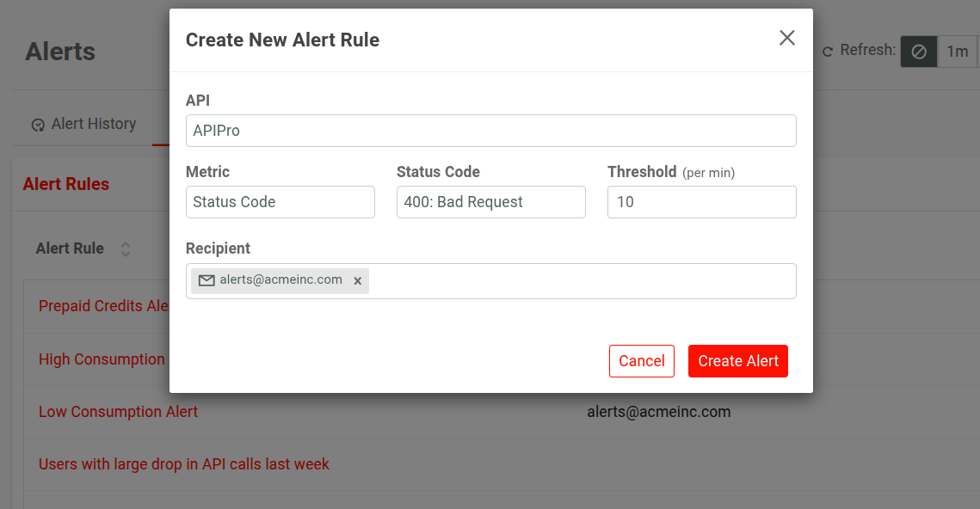Open the Metric dropdown

(x=280, y=202)
